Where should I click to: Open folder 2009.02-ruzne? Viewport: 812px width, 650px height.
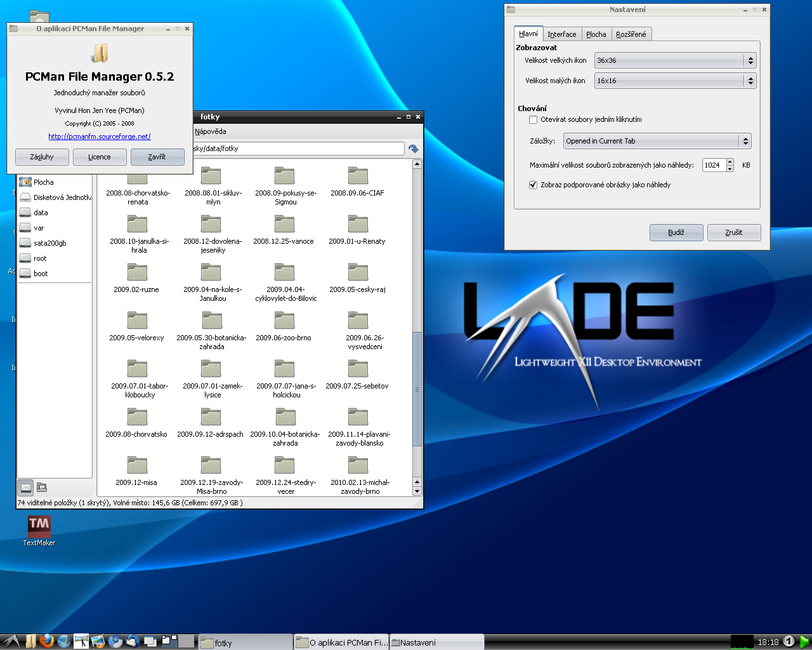tap(137, 279)
